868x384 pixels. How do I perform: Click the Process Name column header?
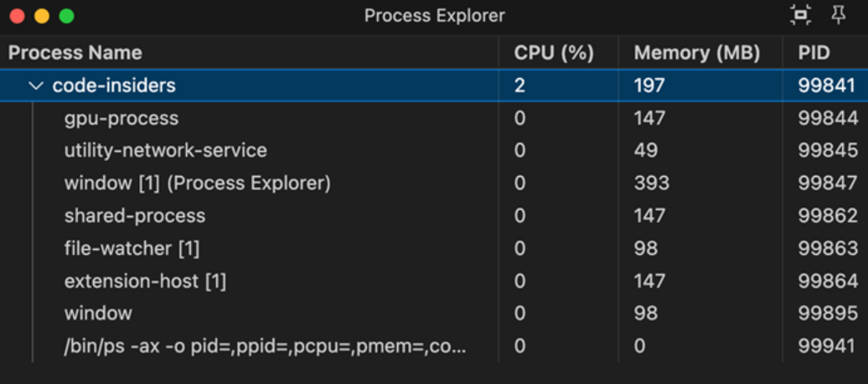75,53
